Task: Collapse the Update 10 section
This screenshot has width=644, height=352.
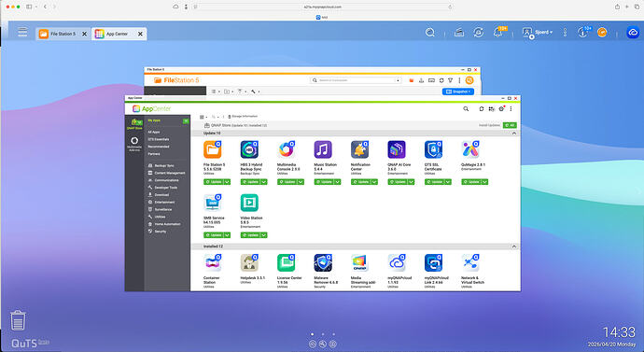Action: point(514,134)
